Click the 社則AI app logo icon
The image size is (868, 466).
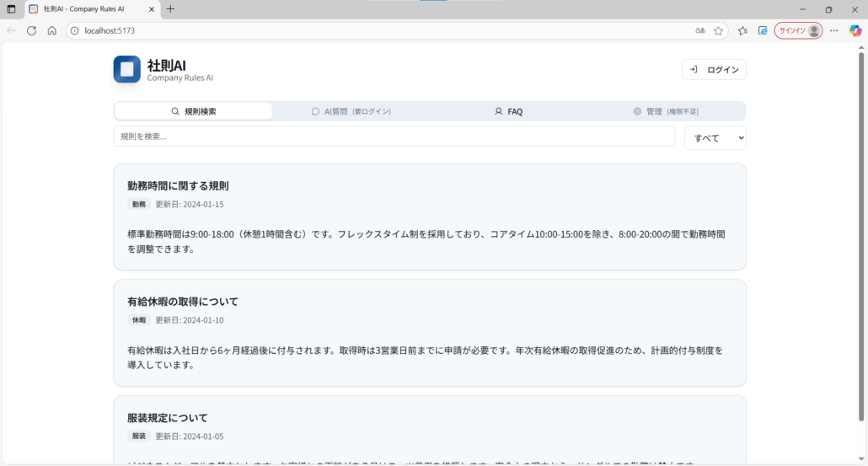[x=127, y=69]
